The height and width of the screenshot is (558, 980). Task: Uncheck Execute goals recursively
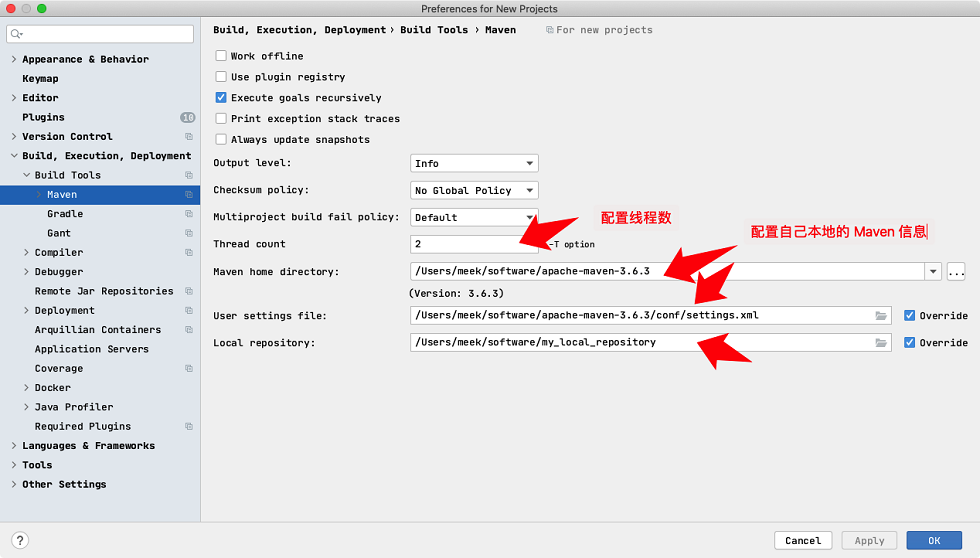(x=221, y=97)
